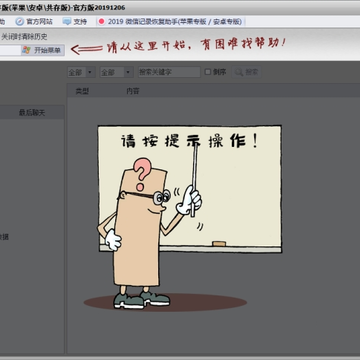Screen dimensions: 360x360
Task: Click the 2019 微信记录恢复助手 tab
Action: click(171, 22)
